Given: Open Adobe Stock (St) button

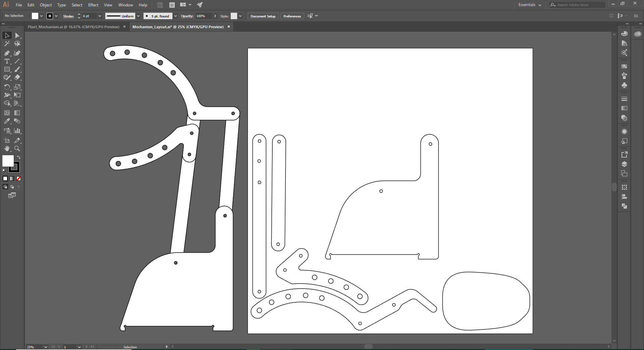Looking at the screenshot, I should (172, 5).
